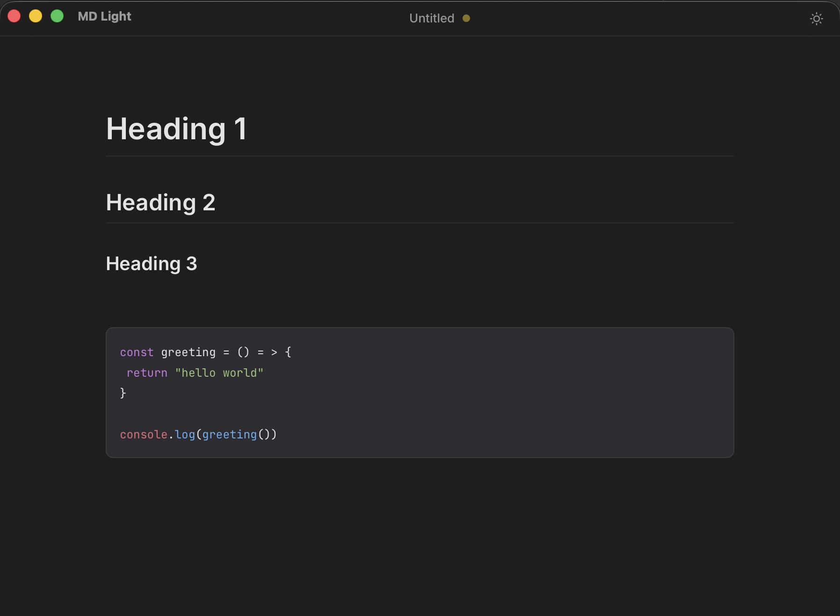Maximize the window with the green button
840x616 pixels.
click(x=57, y=16)
